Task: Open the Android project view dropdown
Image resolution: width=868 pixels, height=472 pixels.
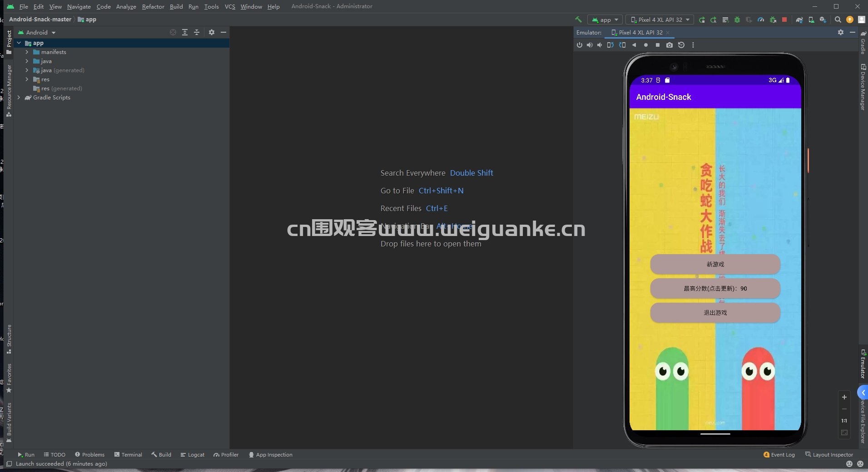Action: 37,33
